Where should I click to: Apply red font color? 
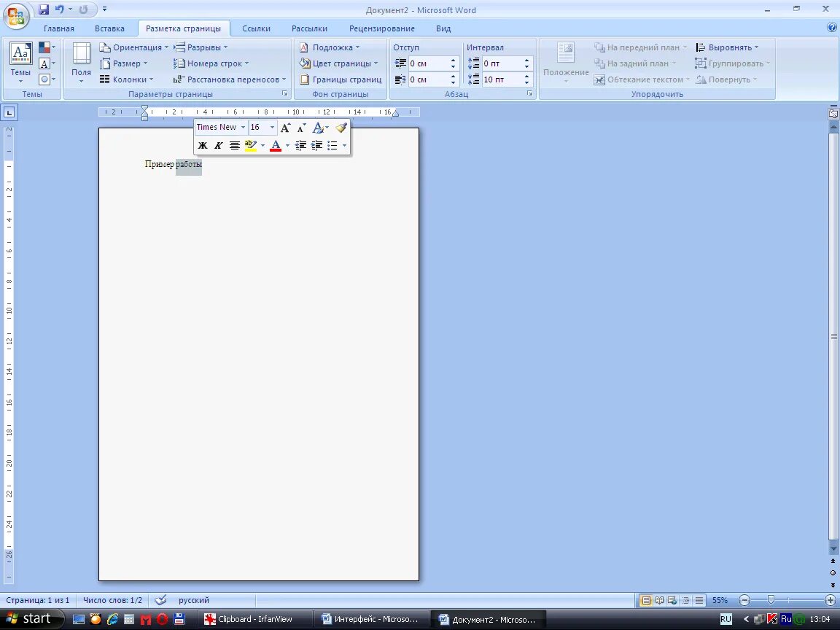(x=276, y=145)
